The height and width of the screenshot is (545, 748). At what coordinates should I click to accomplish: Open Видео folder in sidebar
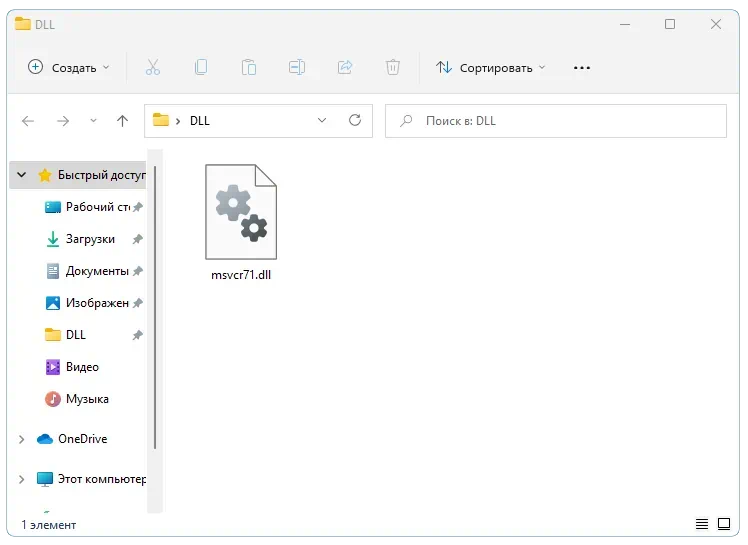pyautogui.click(x=72, y=367)
